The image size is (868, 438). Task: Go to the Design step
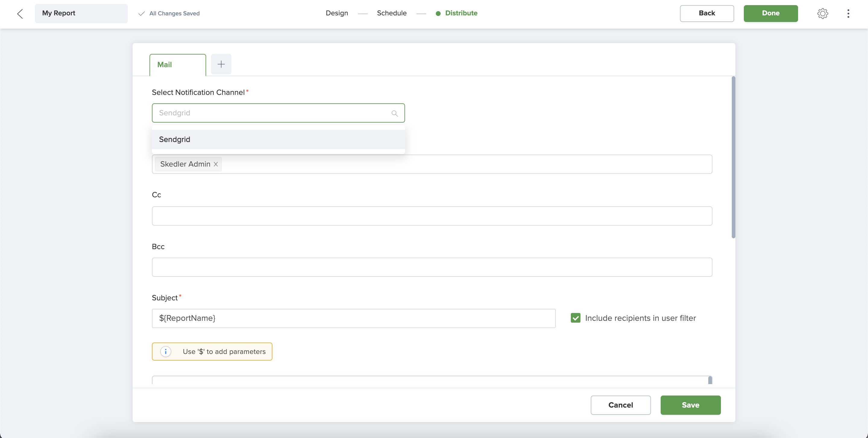tap(337, 13)
